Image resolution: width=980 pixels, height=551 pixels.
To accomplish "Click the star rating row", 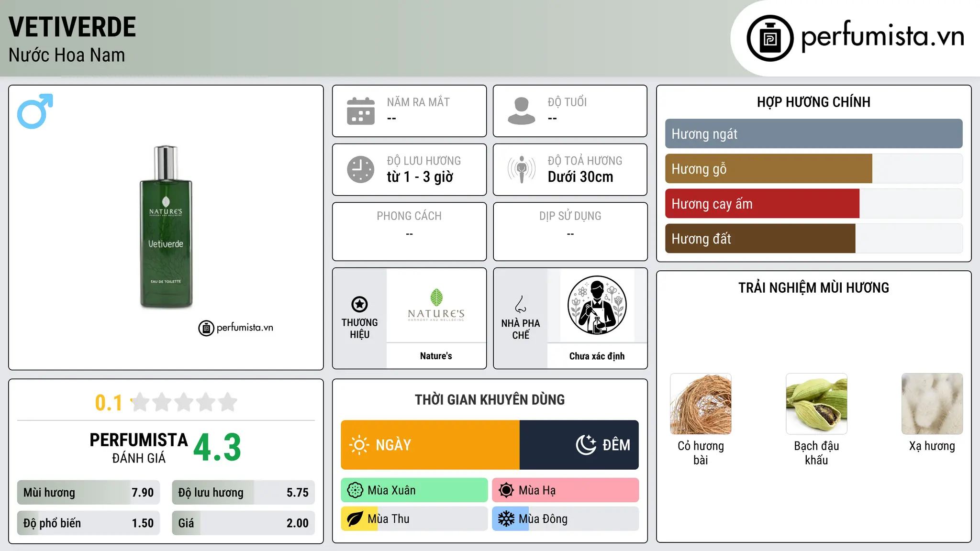I will point(184,402).
